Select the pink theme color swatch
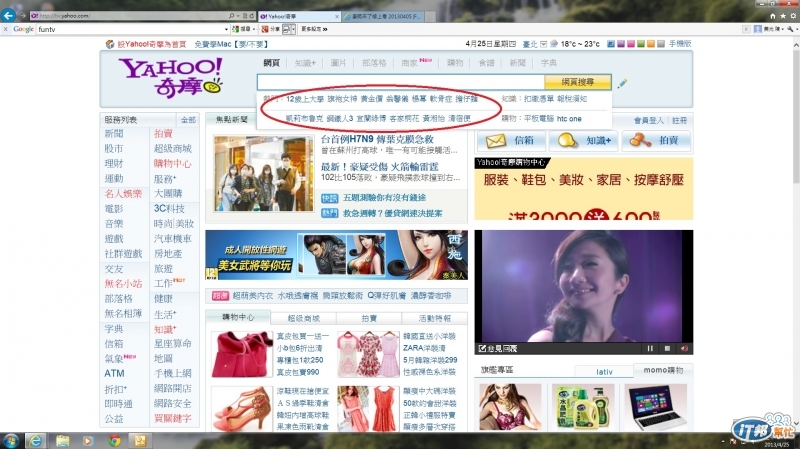Screen dimensions: 800x449 tap(631, 44)
